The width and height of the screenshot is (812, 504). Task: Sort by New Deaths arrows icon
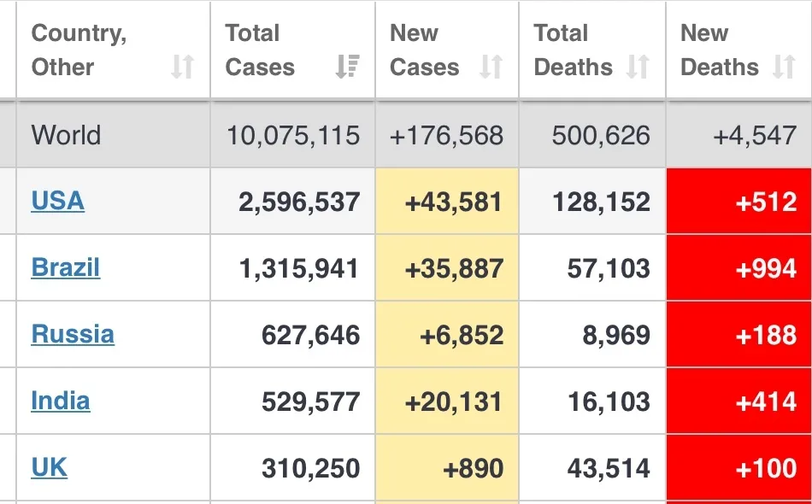(784, 67)
